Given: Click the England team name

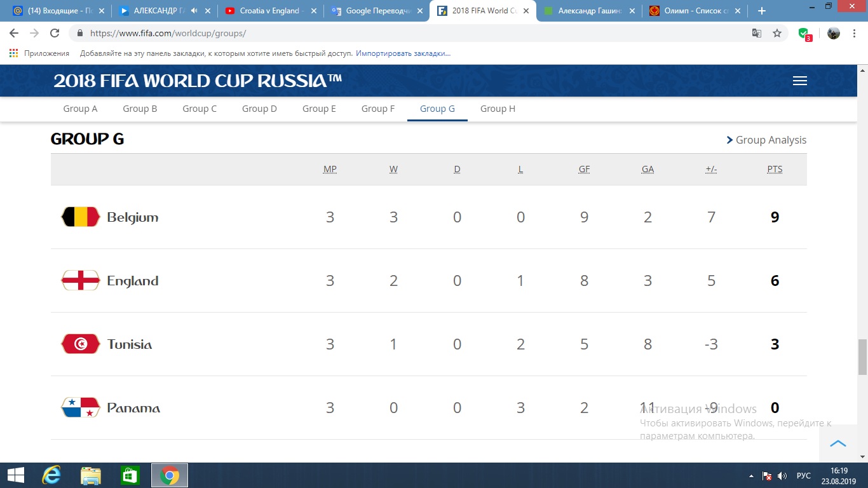Looking at the screenshot, I should [133, 281].
